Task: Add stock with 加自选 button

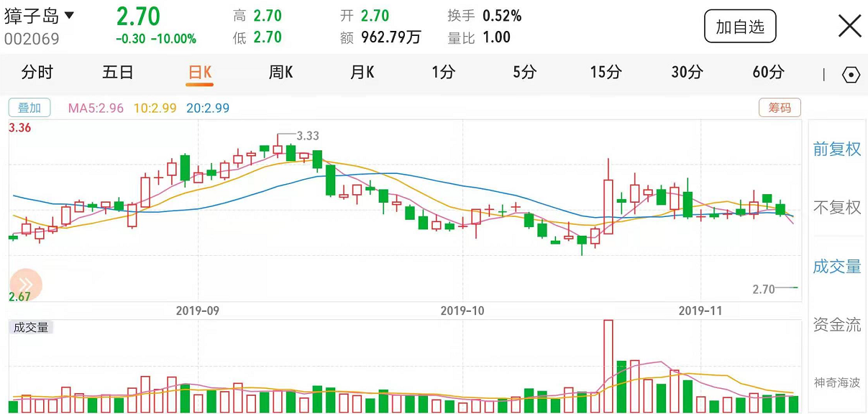Action: (x=740, y=27)
